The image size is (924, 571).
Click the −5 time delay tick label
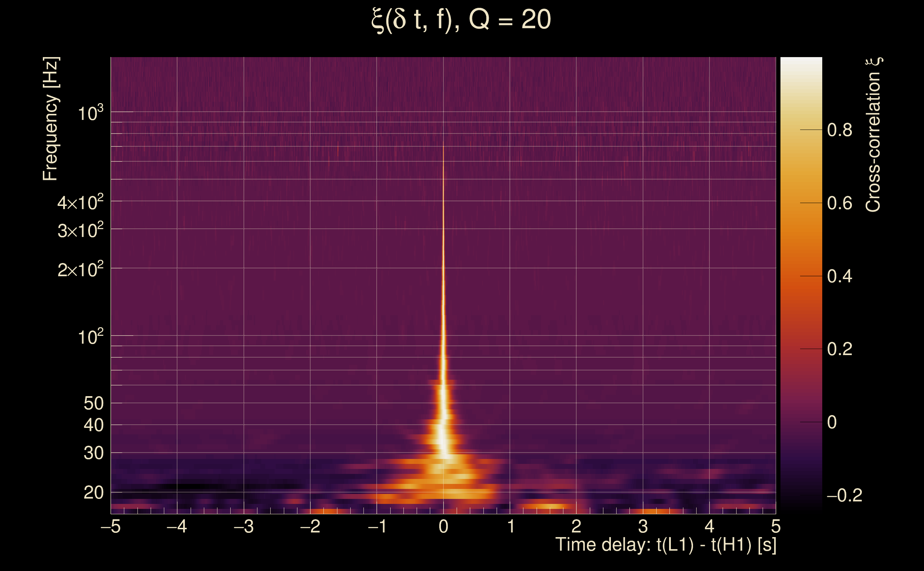[110, 526]
